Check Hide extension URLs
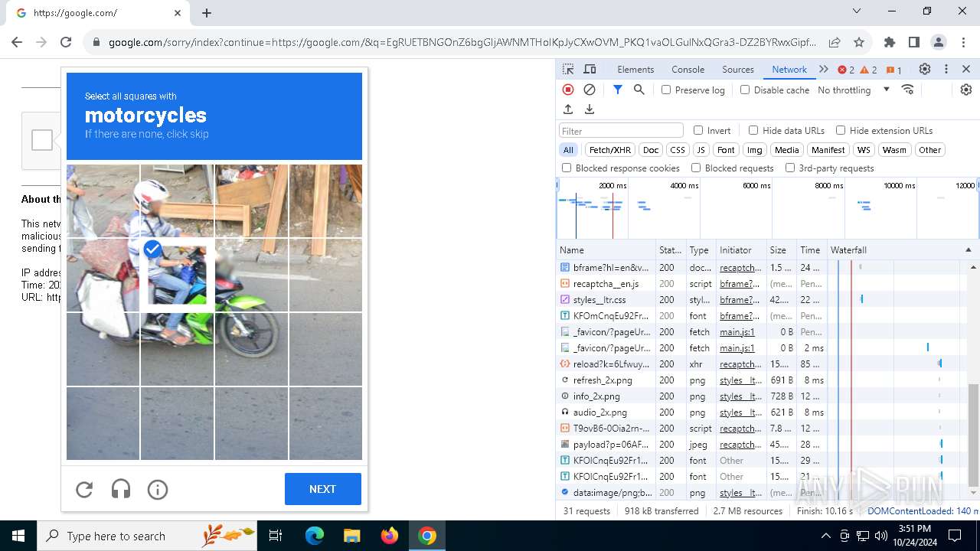This screenshot has height=551, width=980. (841, 130)
